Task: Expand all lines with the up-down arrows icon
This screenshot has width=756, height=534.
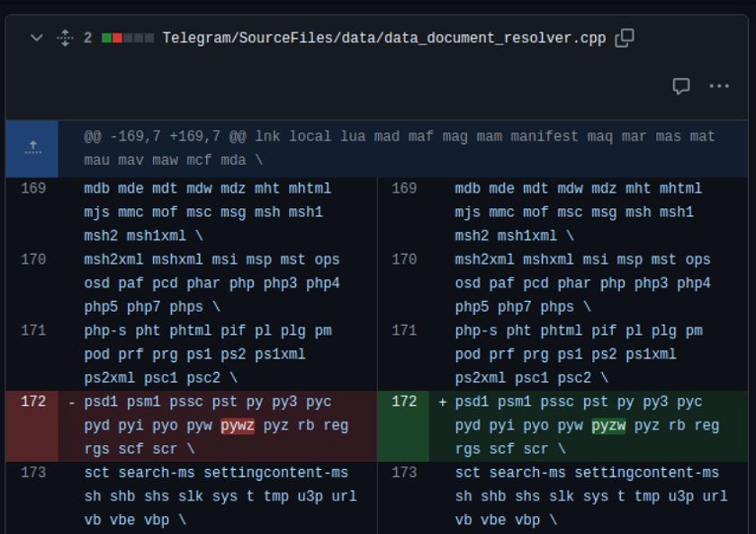Action: pyautogui.click(x=65, y=38)
